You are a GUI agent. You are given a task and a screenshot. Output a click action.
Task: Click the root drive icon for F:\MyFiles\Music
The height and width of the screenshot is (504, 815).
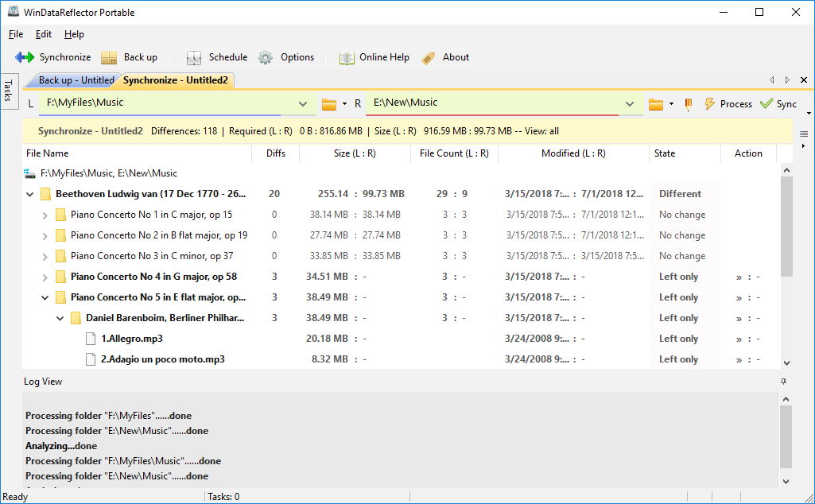point(29,173)
